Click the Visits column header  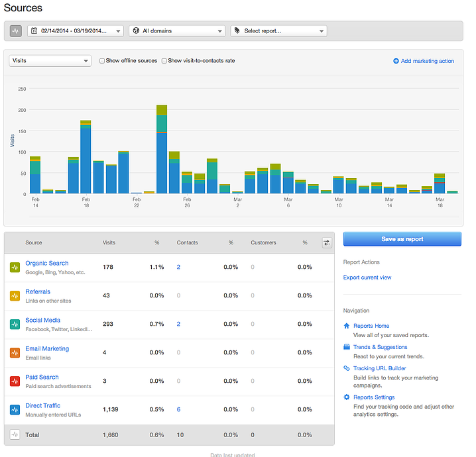pyautogui.click(x=109, y=242)
